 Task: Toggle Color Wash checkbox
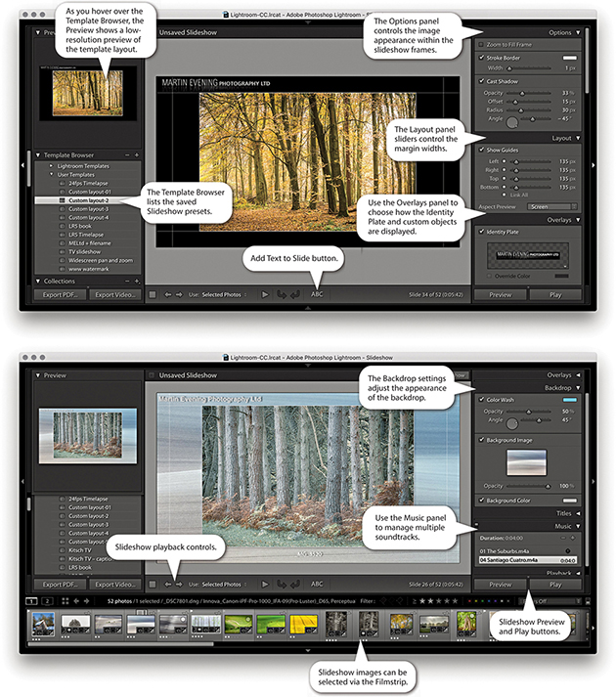481,400
